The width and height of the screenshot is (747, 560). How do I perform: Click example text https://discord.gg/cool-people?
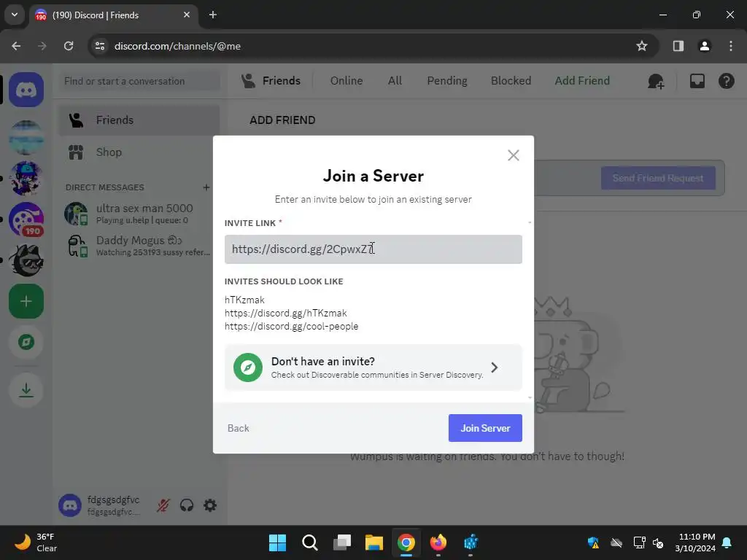[291, 327]
